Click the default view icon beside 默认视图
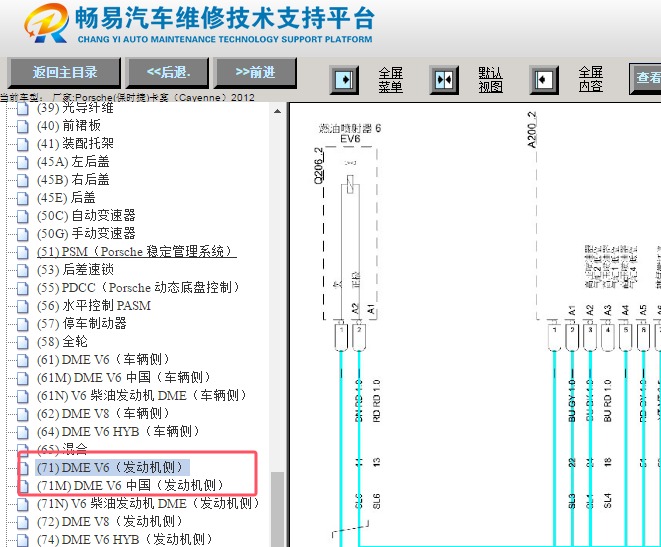This screenshot has height=547, width=661. 444,80
